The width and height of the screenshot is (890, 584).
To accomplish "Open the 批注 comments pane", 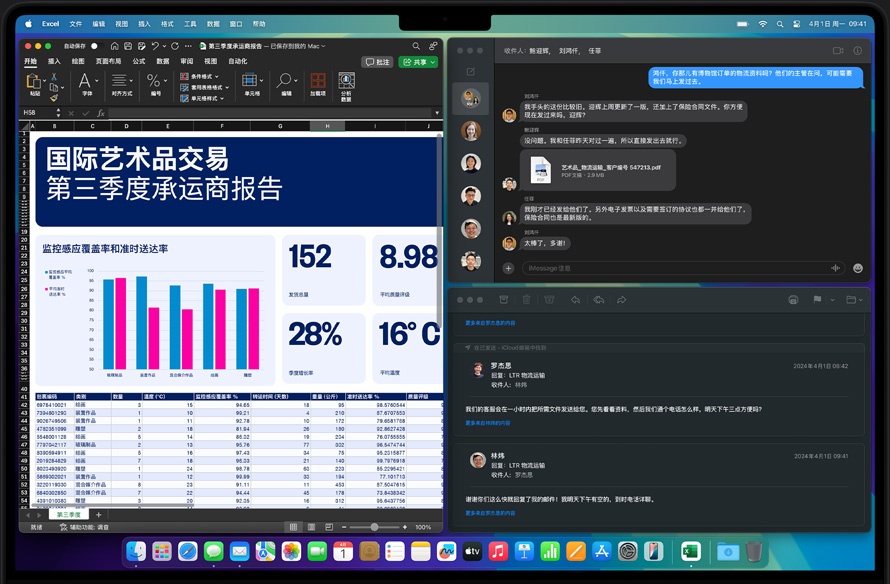I will [378, 62].
